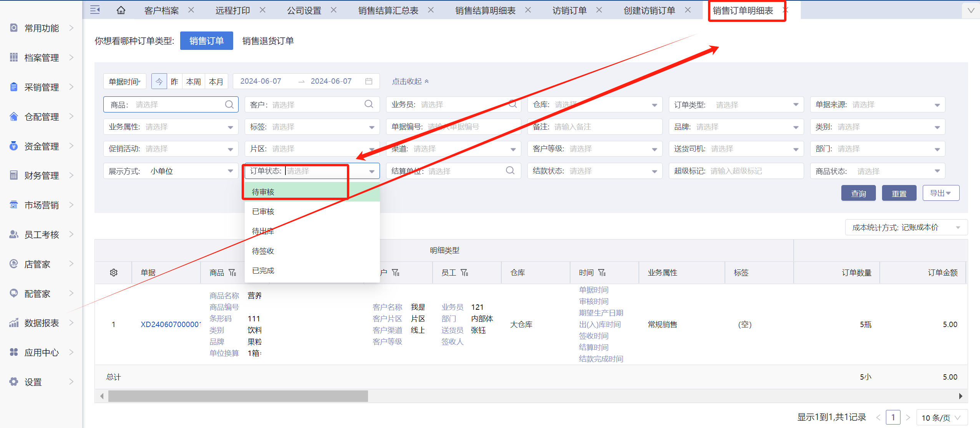This screenshot has height=428, width=980.
Task: Switch to the 销售结算汇总表 tab
Action: tap(388, 10)
